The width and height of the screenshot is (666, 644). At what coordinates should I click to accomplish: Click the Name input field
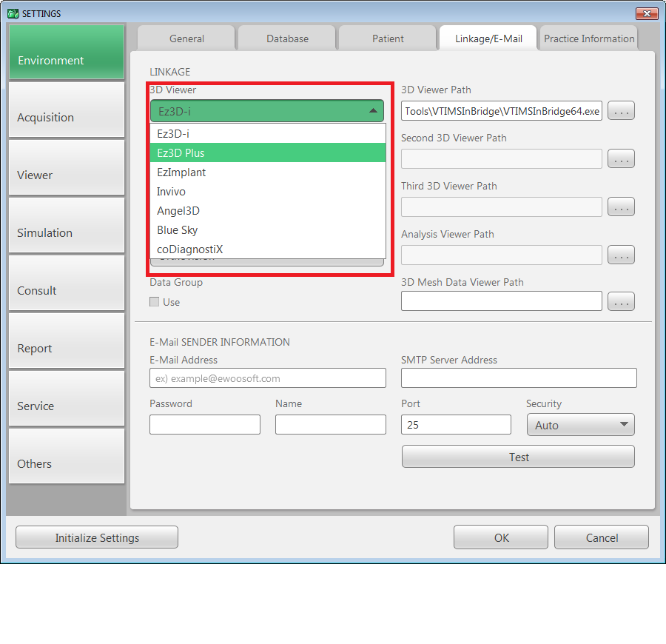coord(331,425)
